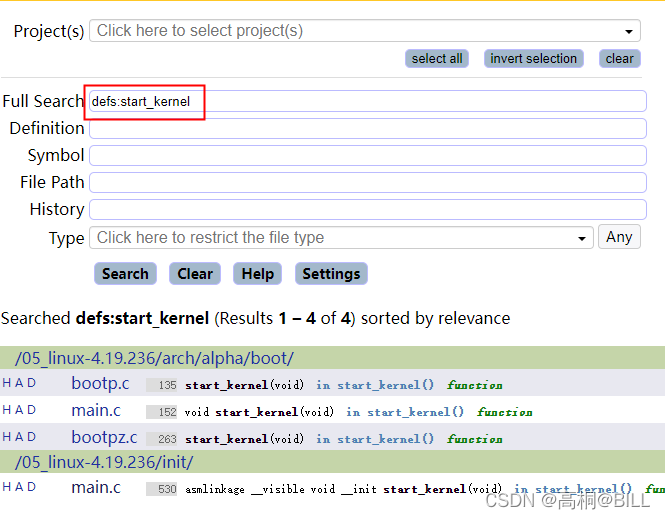Click the invert selection button

tap(533, 59)
